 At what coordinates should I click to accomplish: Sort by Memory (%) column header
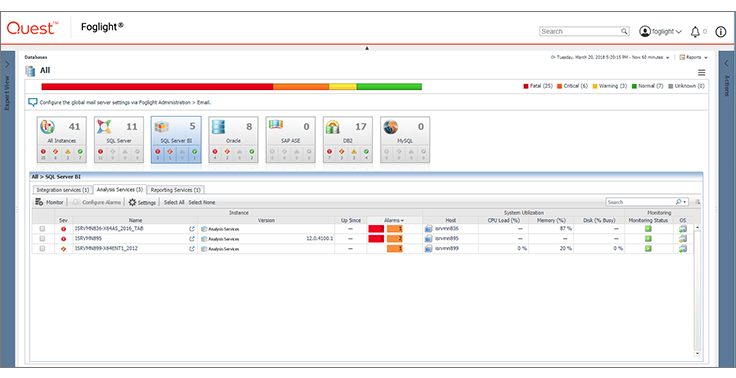[551, 220]
